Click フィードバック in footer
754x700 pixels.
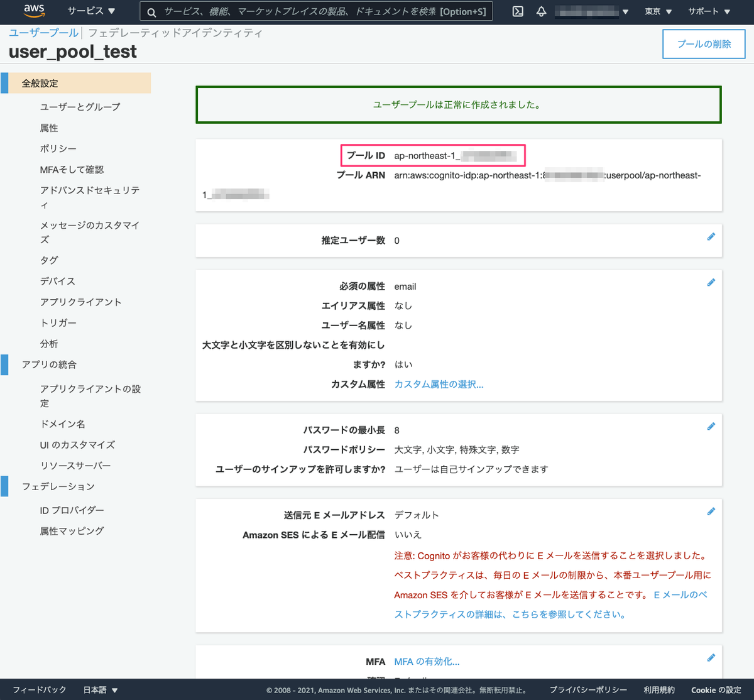tap(39, 690)
